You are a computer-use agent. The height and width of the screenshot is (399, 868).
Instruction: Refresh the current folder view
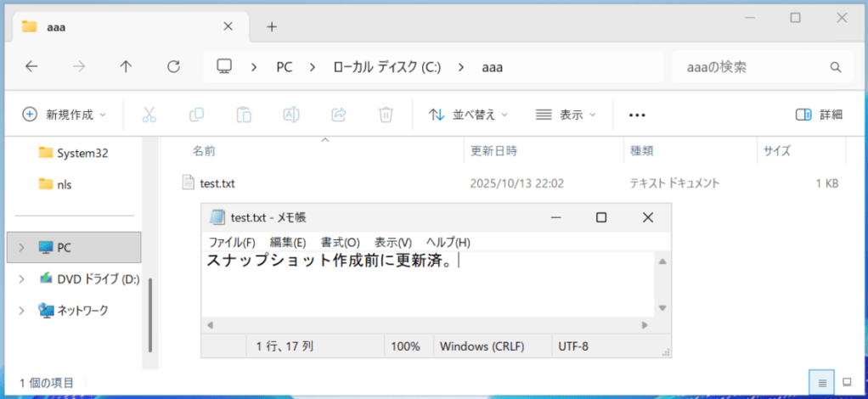(x=174, y=66)
